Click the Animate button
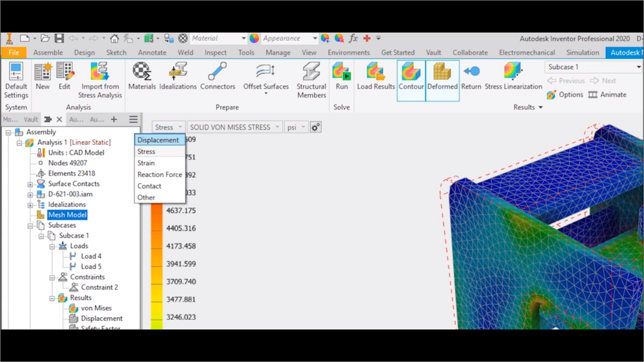Screen dimensions: 644x362 tap(607, 95)
